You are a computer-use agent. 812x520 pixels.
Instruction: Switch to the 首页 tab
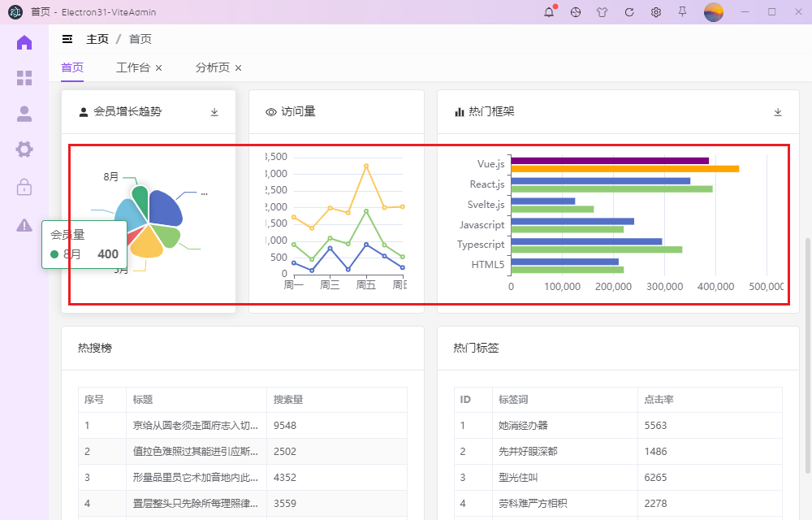(x=72, y=68)
